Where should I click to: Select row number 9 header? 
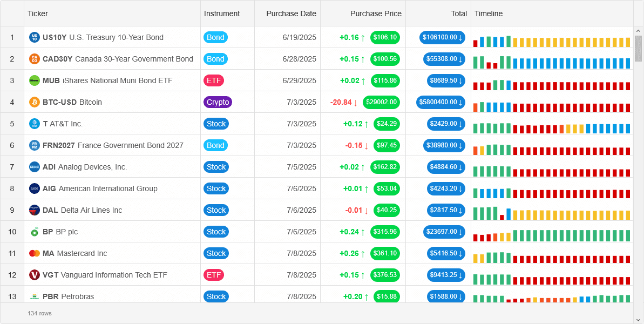[12, 210]
